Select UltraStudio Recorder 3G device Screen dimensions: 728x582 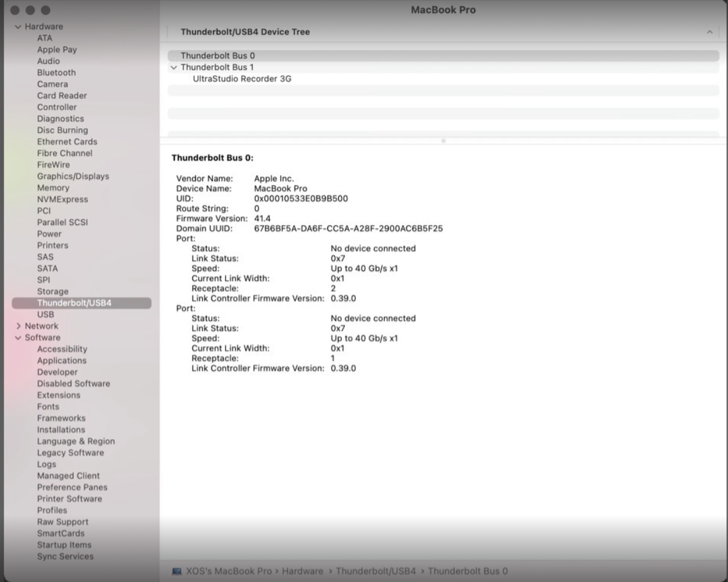[444, 79]
